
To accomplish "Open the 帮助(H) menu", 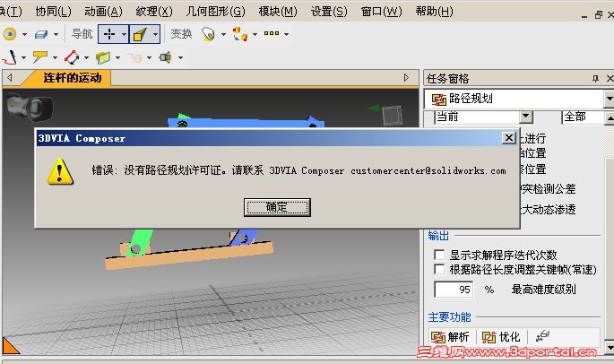I will coord(434,12).
